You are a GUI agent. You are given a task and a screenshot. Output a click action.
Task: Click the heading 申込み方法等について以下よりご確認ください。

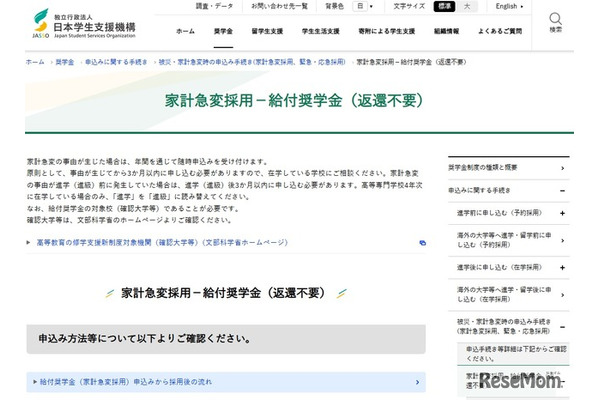point(145,338)
